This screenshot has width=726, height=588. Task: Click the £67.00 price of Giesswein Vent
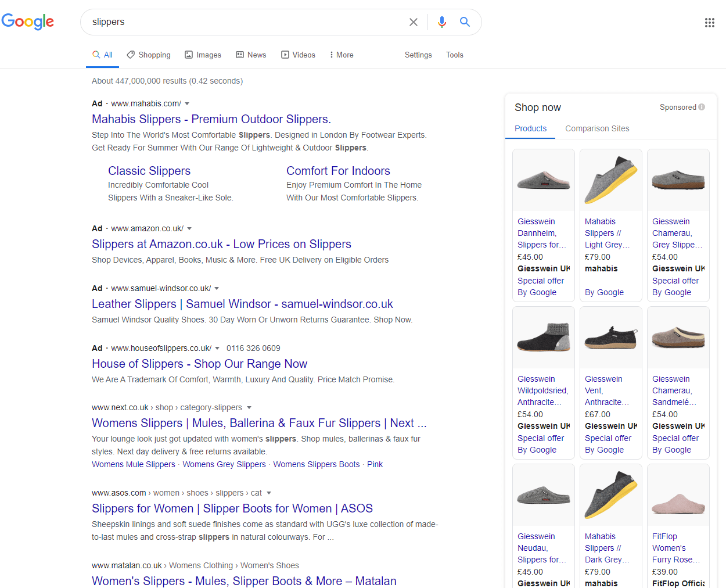point(598,414)
